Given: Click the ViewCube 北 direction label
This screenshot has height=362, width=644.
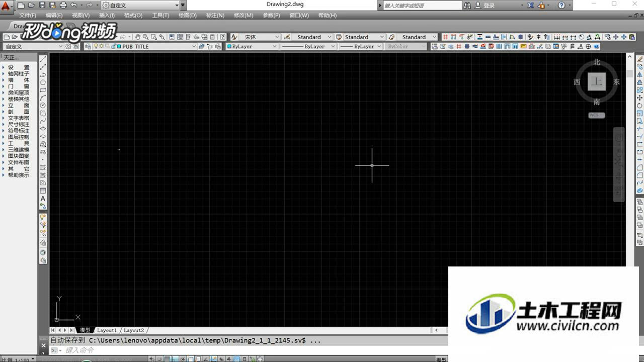Looking at the screenshot, I should tap(597, 62).
